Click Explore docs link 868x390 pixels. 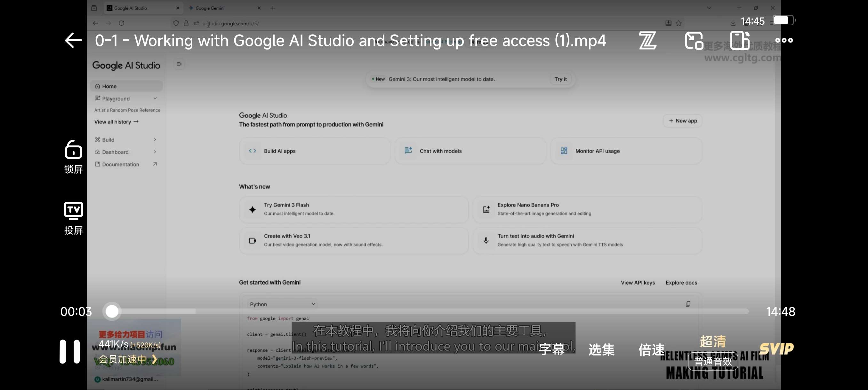click(x=681, y=283)
